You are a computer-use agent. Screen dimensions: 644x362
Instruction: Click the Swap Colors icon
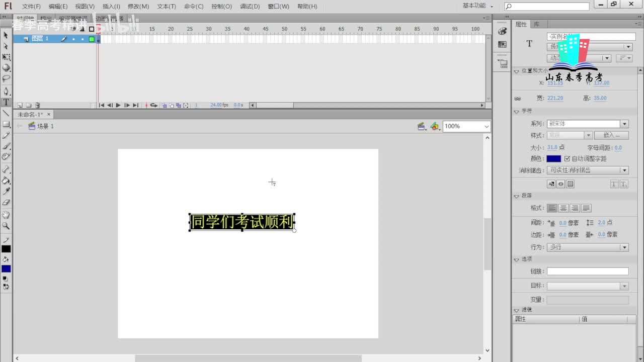(x=6, y=287)
